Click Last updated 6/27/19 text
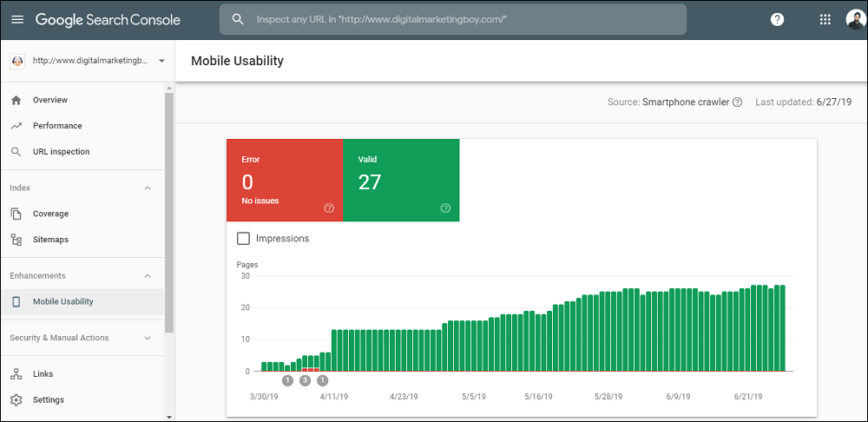868x422 pixels. click(803, 102)
